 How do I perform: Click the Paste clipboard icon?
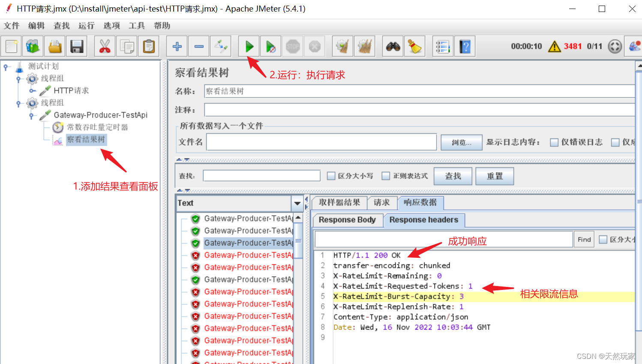pos(149,46)
